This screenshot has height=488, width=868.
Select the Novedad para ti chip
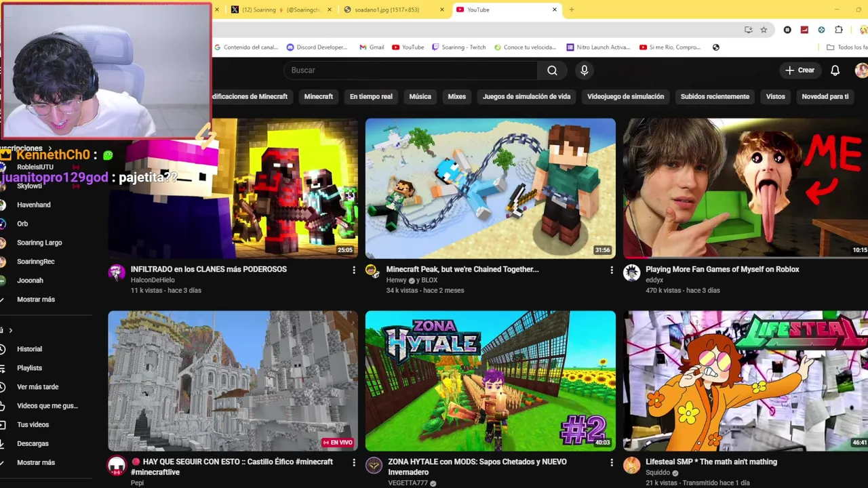pos(825,96)
